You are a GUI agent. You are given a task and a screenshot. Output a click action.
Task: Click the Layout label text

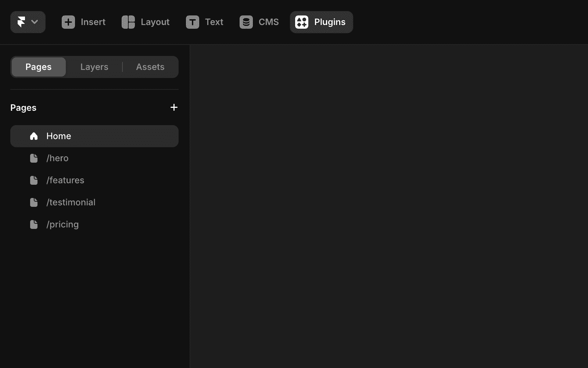coord(155,22)
